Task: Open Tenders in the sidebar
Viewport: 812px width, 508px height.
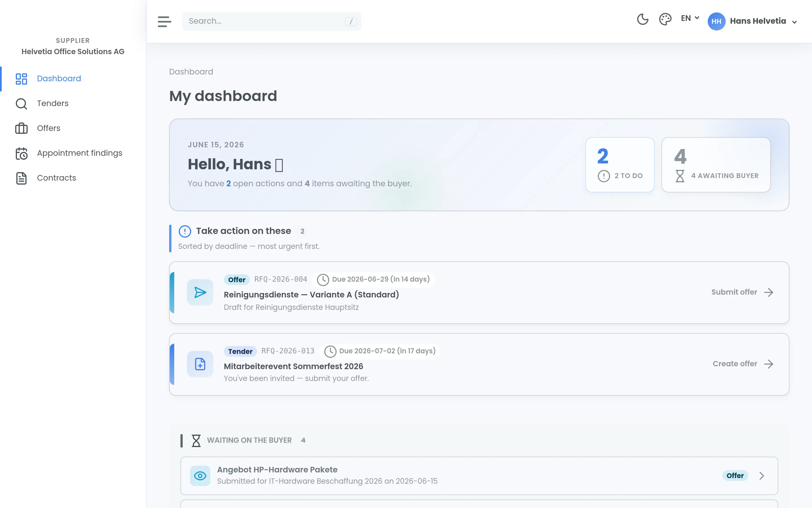Action: (x=73, y=104)
